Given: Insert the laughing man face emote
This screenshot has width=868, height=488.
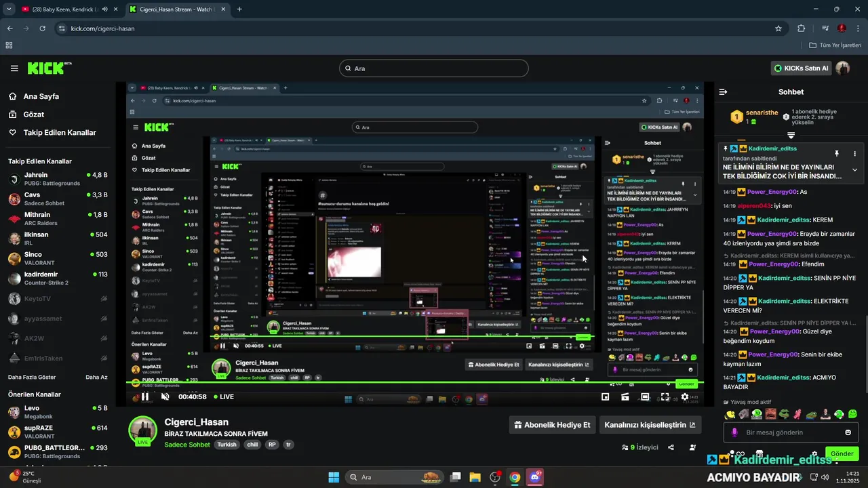Looking at the screenshot, I should pos(770,414).
